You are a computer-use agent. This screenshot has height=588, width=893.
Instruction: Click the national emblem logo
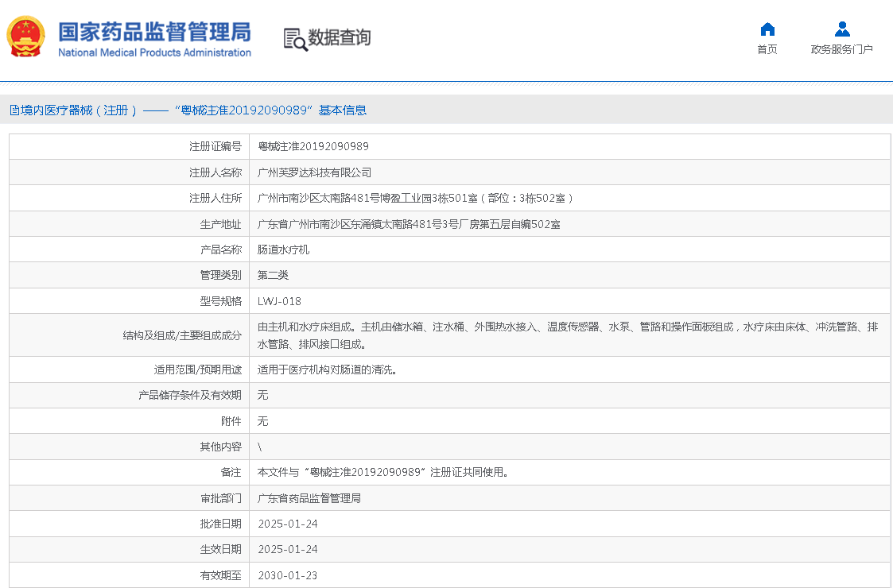(26, 37)
